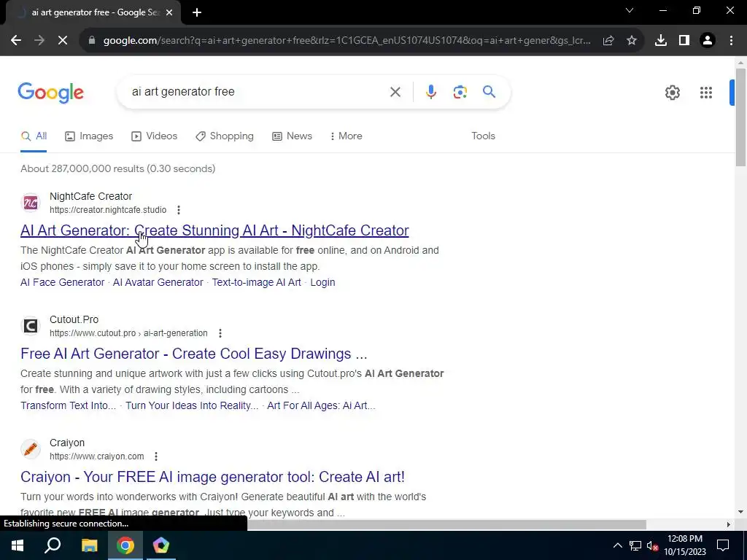747x560 pixels.
Task: Close the 'ai art generator free' tab
Action: [x=169, y=13]
